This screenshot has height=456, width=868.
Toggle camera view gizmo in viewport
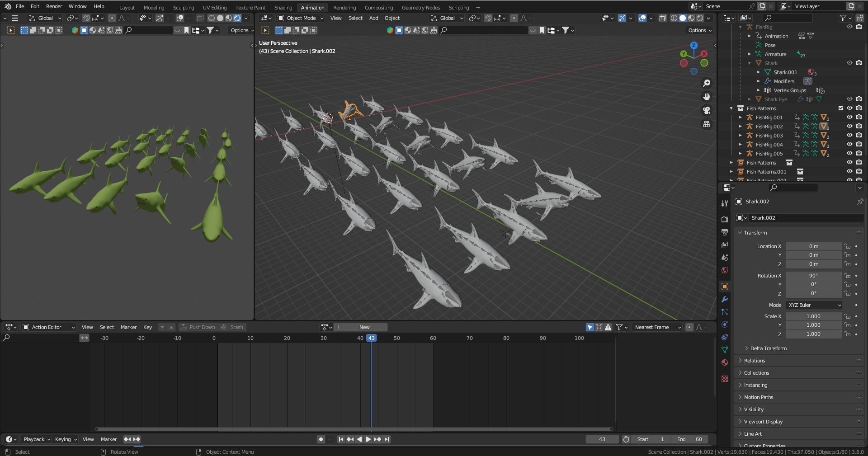[707, 110]
